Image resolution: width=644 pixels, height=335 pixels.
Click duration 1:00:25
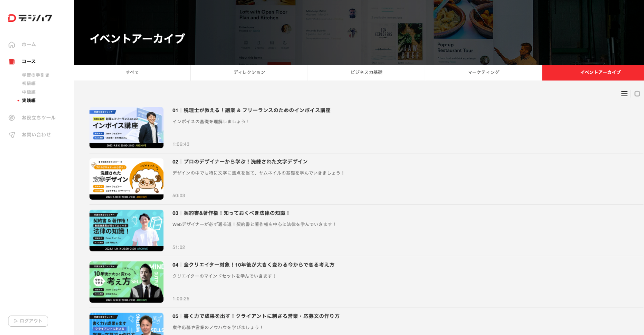coord(181,299)
